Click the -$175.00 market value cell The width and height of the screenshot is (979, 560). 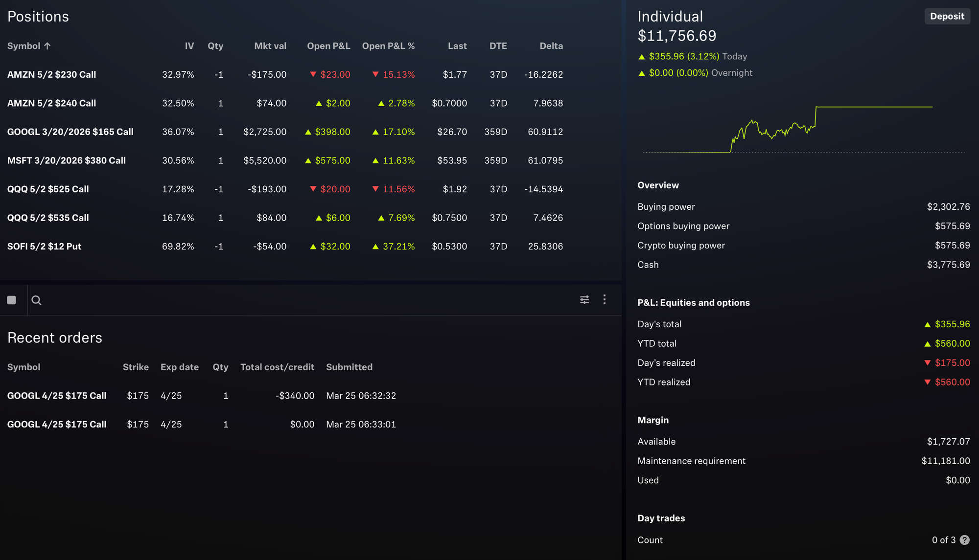[x=267, y=75]
